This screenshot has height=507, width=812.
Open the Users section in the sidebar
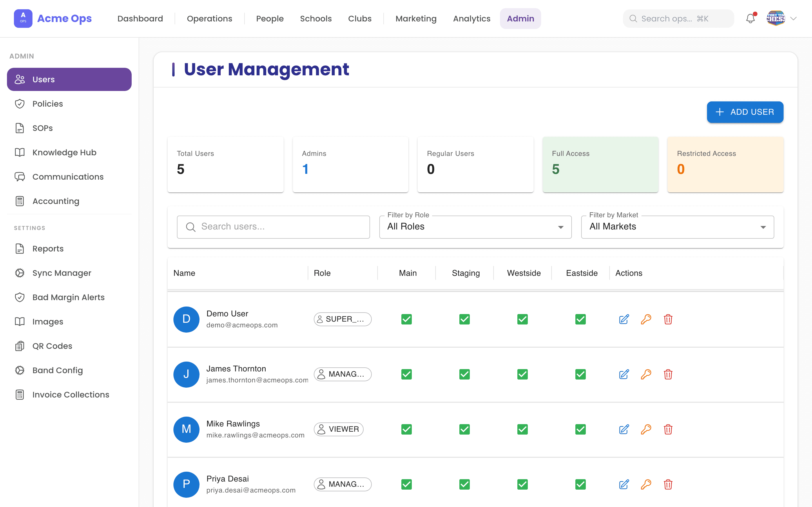(69, 79)
